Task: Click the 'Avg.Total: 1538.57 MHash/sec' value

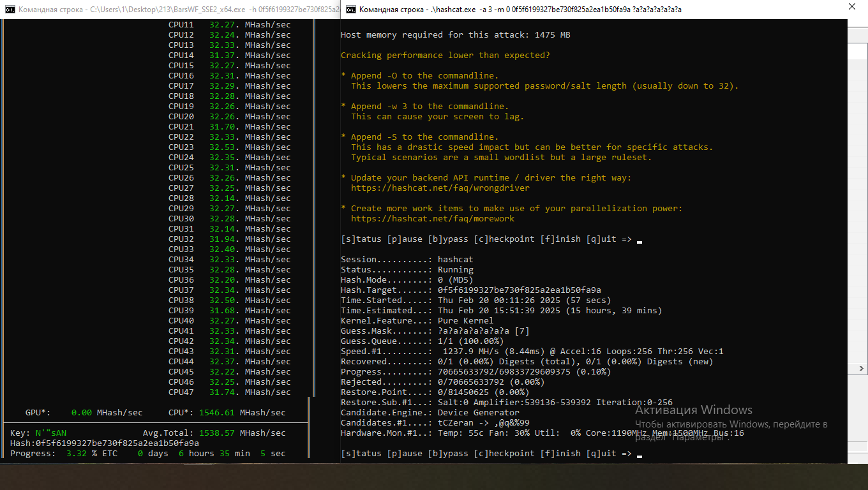Action: [214, 433]
